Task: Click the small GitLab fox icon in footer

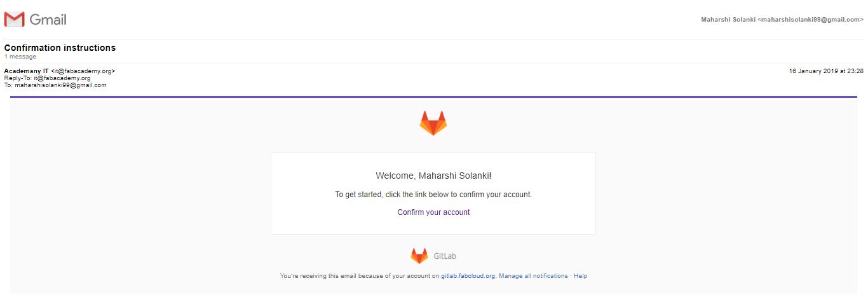Action: [x=419, y=256]
